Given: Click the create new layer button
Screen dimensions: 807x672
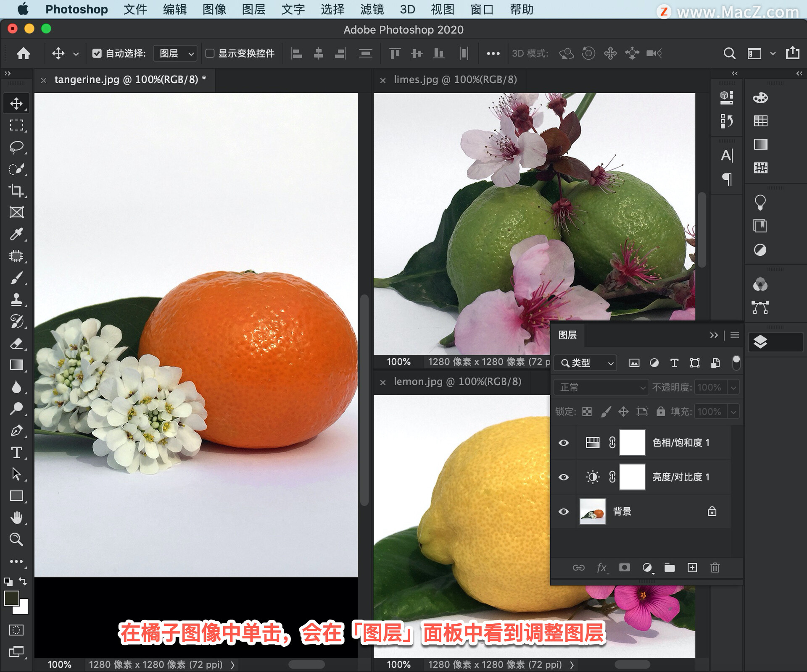Looking at the screenshot, I should point(693,568).
